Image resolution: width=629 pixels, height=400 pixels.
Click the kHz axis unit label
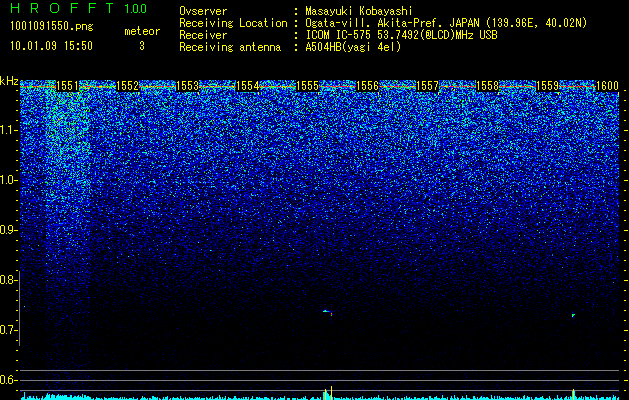(9, 81)
